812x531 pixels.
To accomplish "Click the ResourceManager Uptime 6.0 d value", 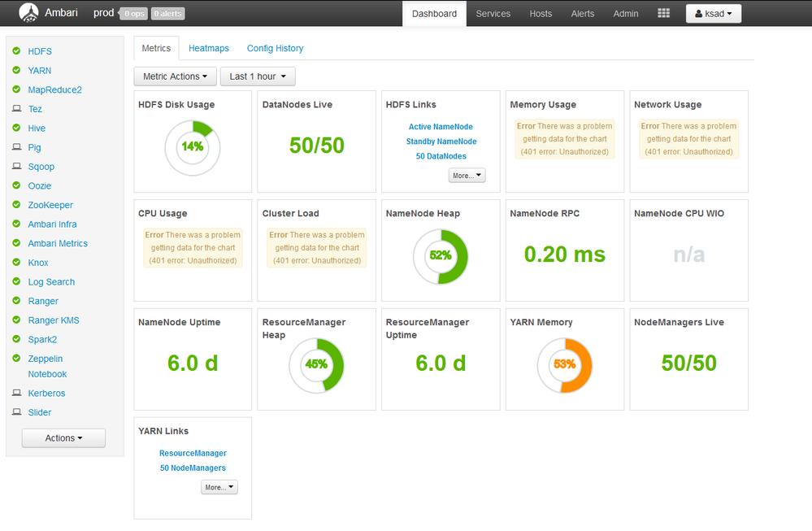I will click(441, 363).
